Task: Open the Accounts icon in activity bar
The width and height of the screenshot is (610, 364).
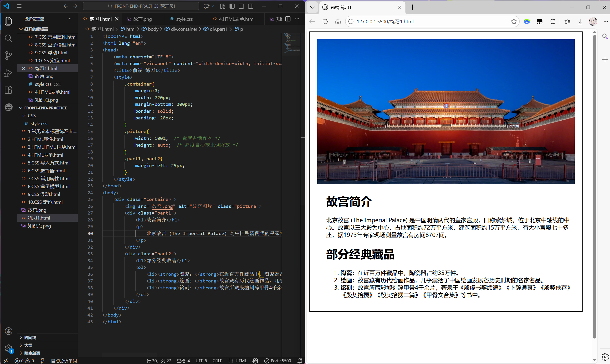Action: (8, 331)
